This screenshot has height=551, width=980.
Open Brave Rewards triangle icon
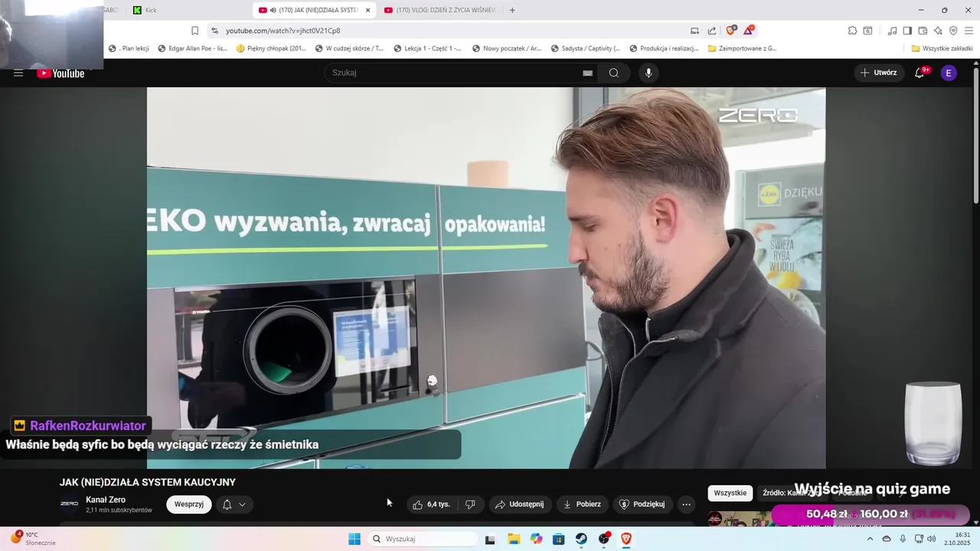tap(749, 31)
